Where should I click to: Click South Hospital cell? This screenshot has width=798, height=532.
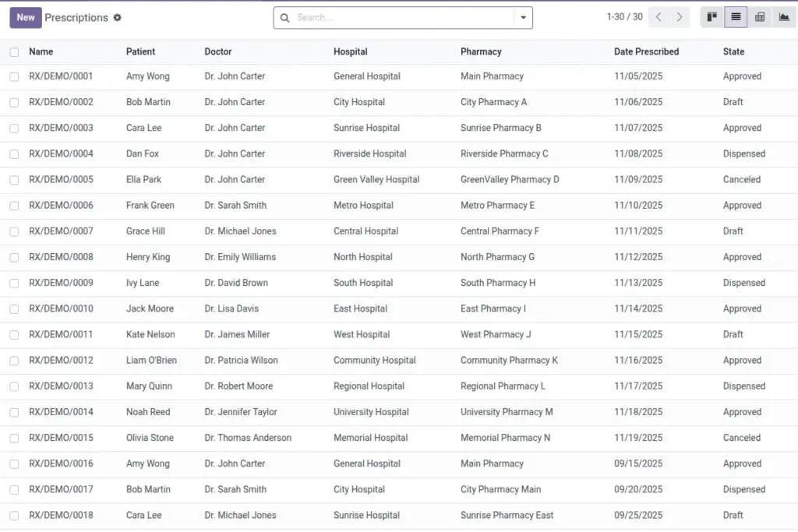click(363, 283)
